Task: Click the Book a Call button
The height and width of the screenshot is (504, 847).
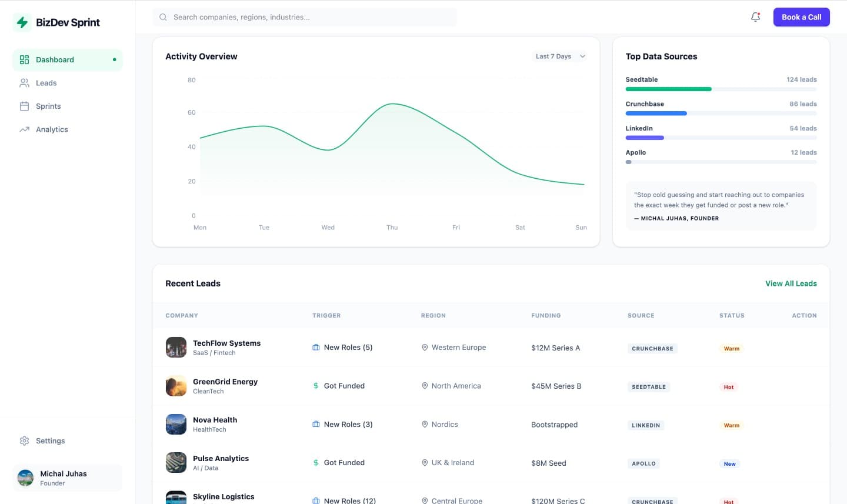Action: pos(801,17)
